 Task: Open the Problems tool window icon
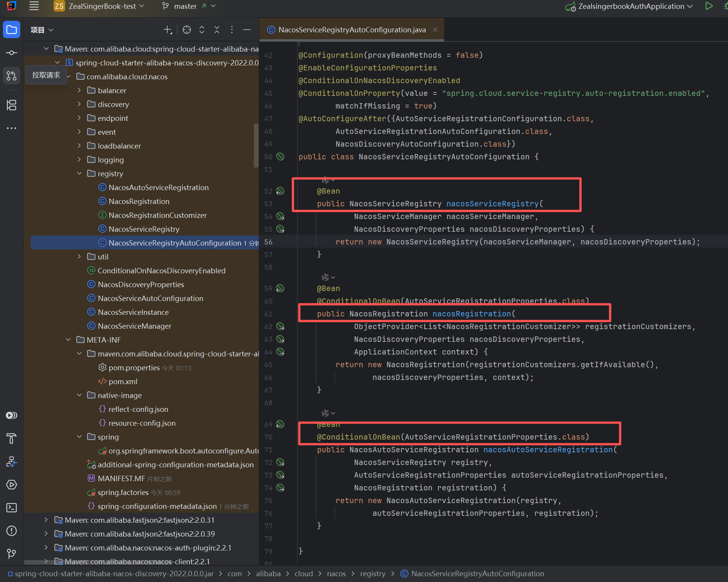12,531
